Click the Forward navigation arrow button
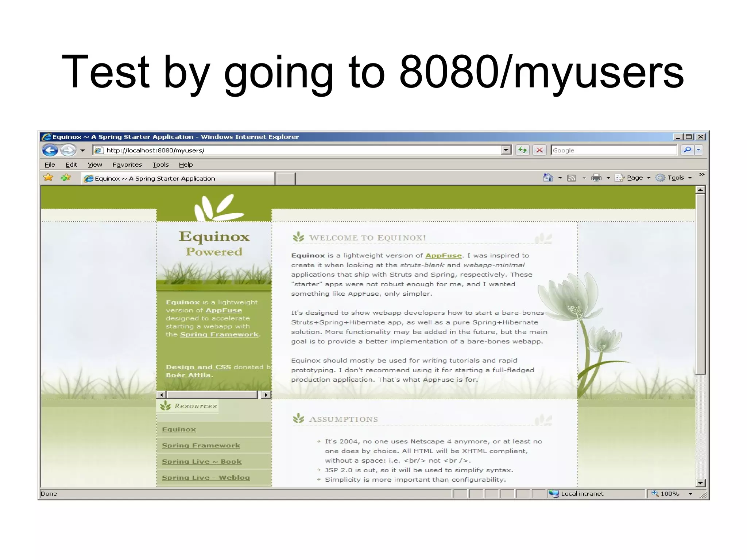The image size is (747, 560). (x=68, y=150)
